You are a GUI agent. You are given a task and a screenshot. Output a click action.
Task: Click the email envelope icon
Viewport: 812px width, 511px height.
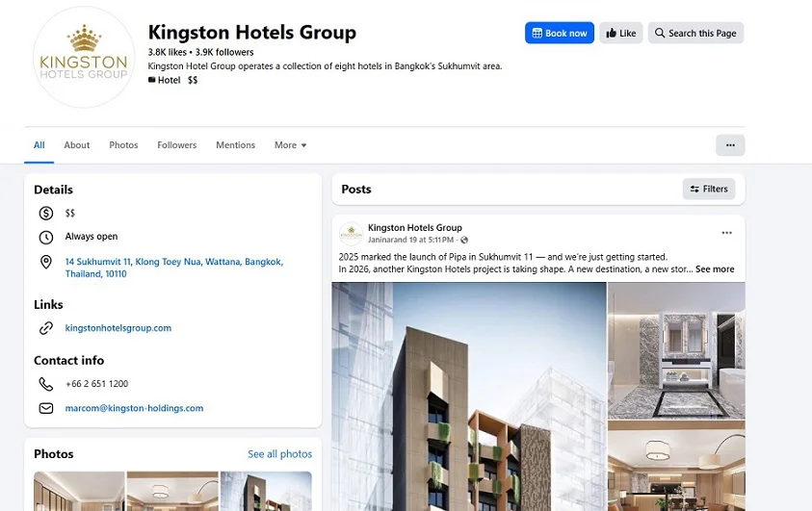tap(46, 408)
